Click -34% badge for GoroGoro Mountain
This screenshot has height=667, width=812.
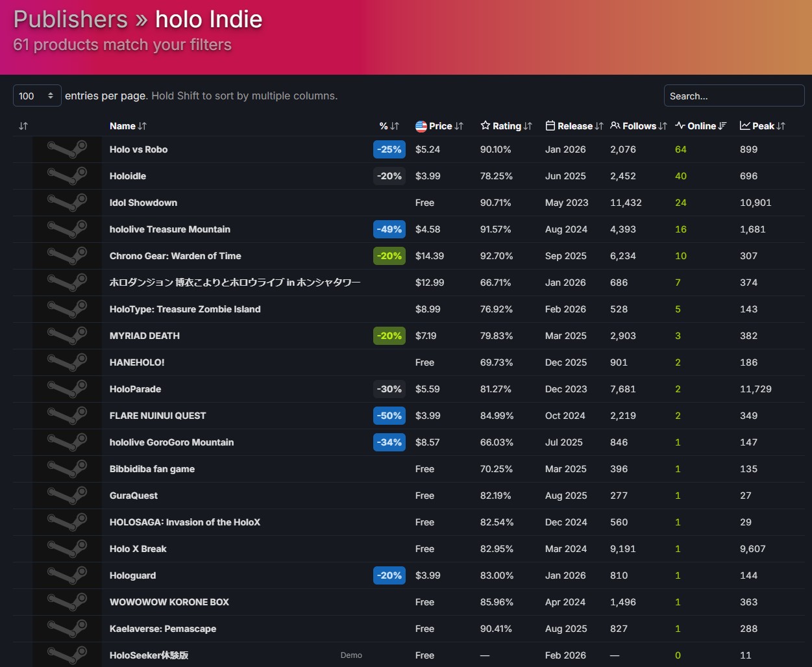pyautogui.click(x=389, y=442)
